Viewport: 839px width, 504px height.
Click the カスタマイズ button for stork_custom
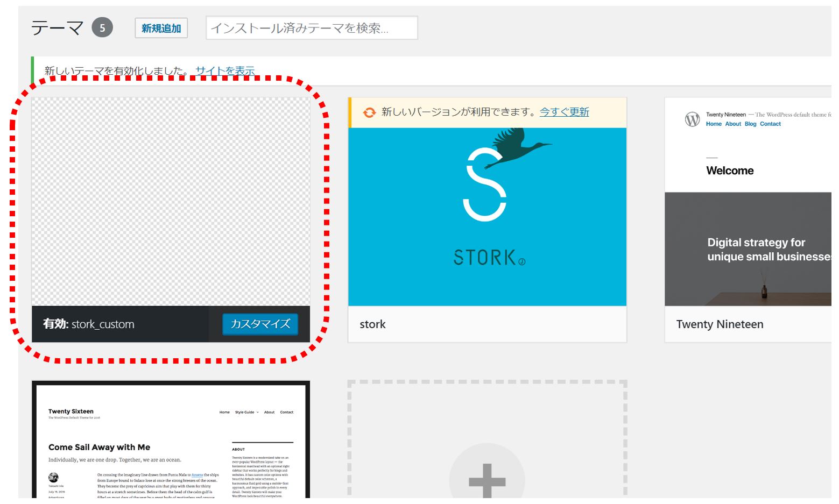tap(260, 324)
